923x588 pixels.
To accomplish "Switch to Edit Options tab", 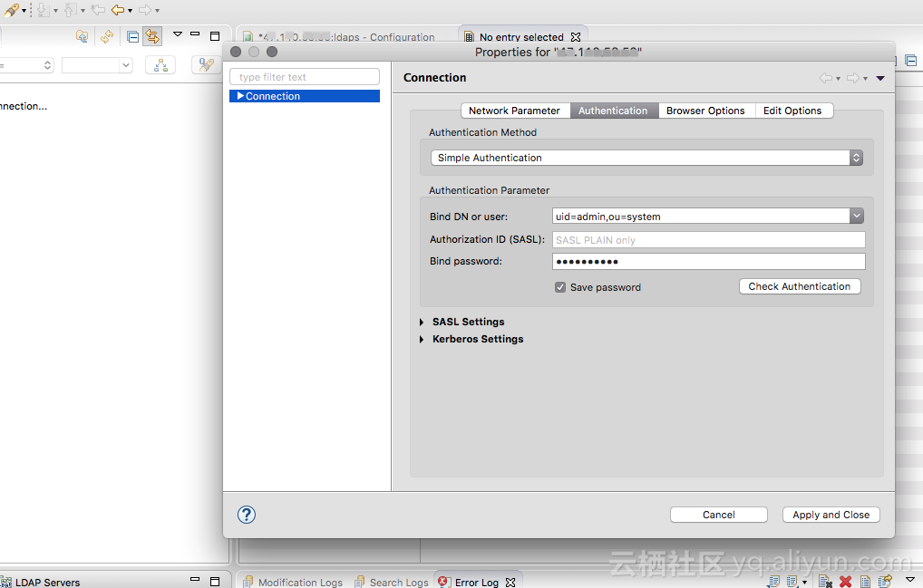I will point(793,111).
